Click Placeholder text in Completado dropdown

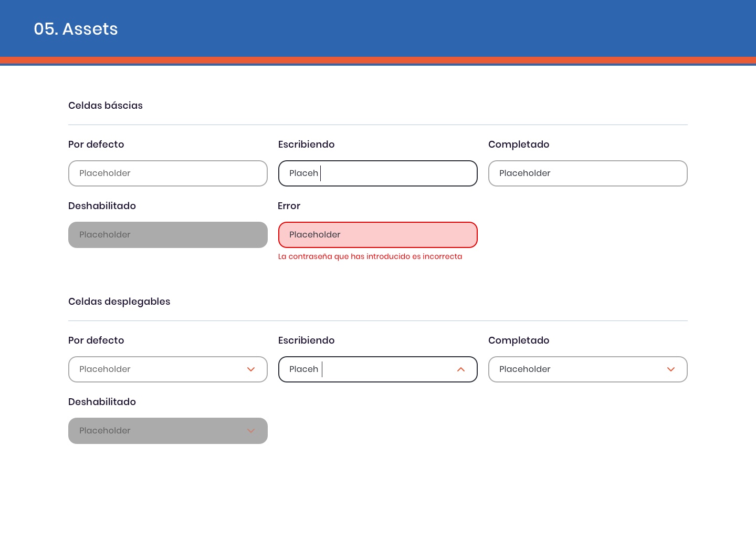524,369
